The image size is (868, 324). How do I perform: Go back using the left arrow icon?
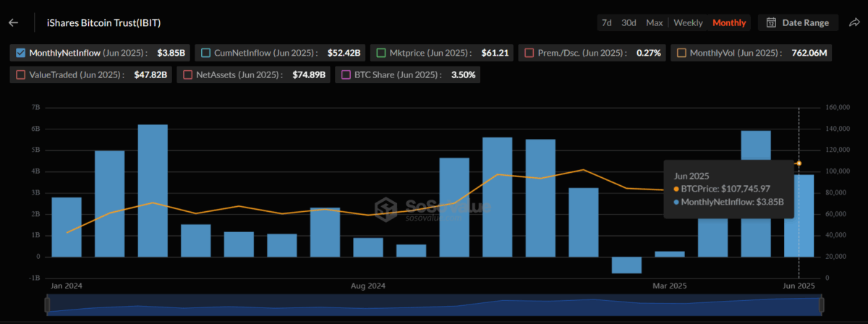pos(13,22)
